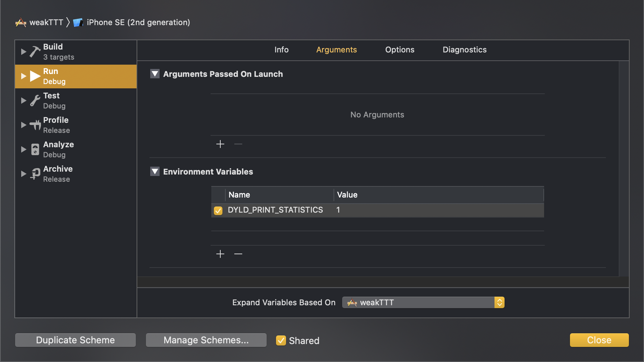Click the vertical scrollbar of arguments pane

624,169
